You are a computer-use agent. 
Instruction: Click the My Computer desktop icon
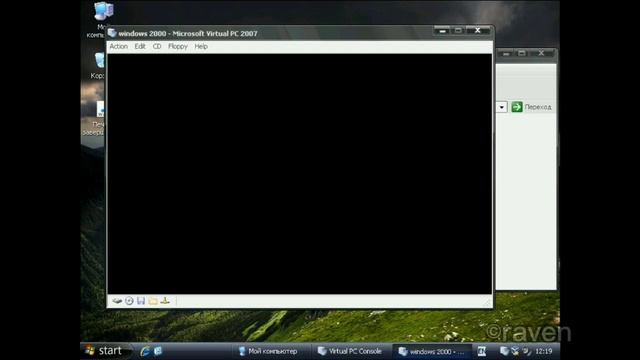click(x=104, y=11)
